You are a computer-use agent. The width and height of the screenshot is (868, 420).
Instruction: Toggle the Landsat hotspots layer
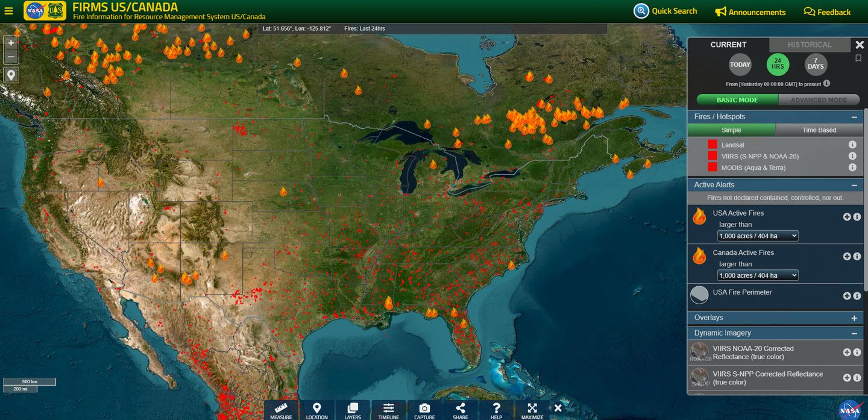click(712, 145)
